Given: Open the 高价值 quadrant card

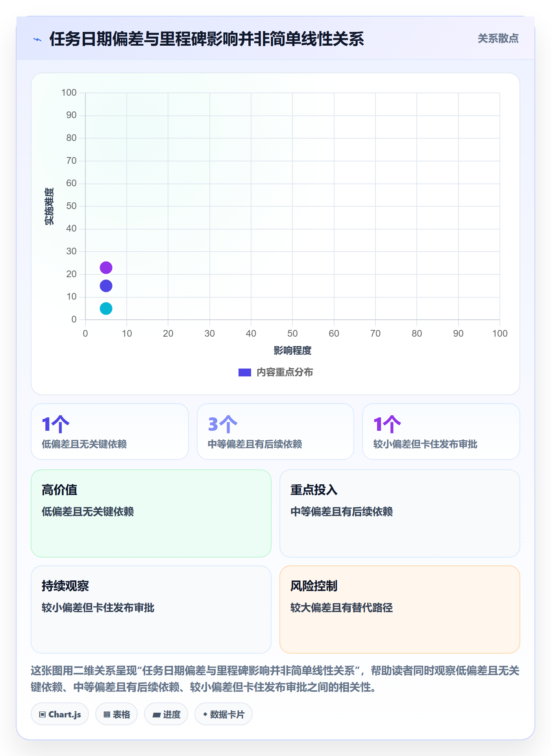Looking at the screenshot, I should [x=151, y=513].
